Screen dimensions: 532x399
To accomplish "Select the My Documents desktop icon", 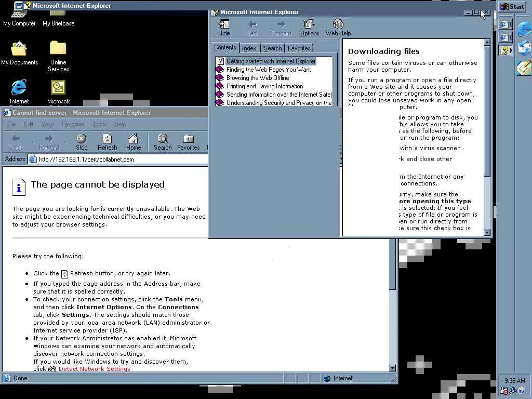I will tap(19, 54).
